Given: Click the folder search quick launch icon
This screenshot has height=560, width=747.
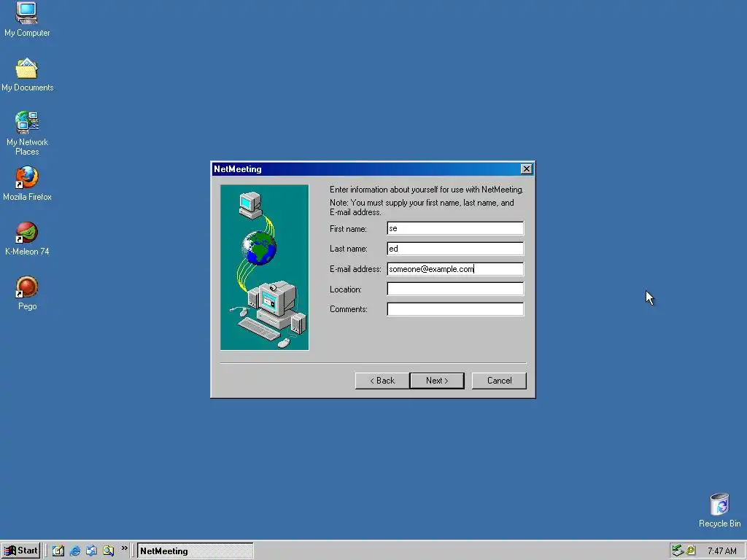Looking at the screenshot, I should pyautogui.click(x=108, y=551).
